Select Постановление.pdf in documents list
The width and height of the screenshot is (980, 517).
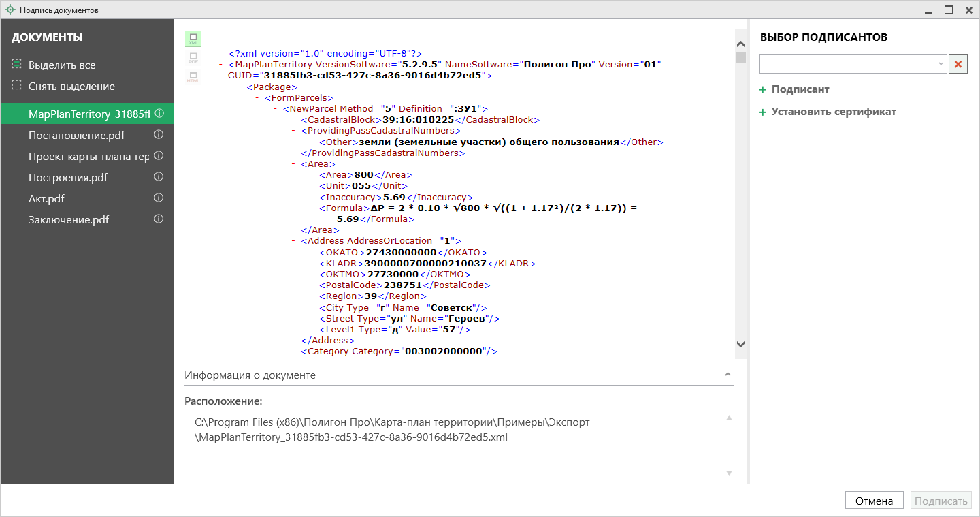pos(76,135)
